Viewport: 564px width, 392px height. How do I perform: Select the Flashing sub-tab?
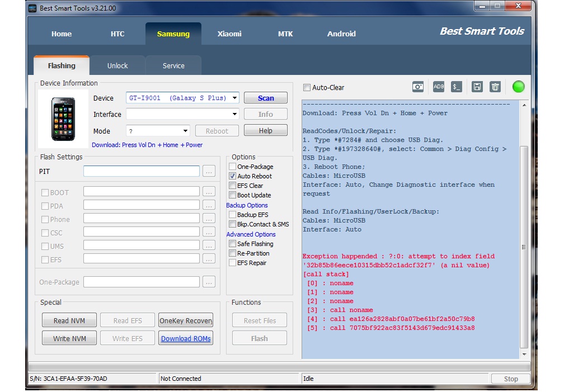pos(62,65)
